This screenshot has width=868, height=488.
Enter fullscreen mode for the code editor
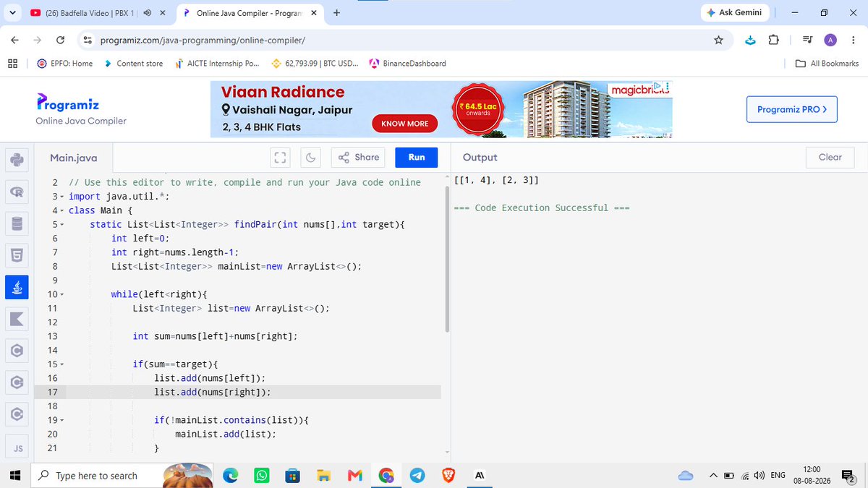280,158
